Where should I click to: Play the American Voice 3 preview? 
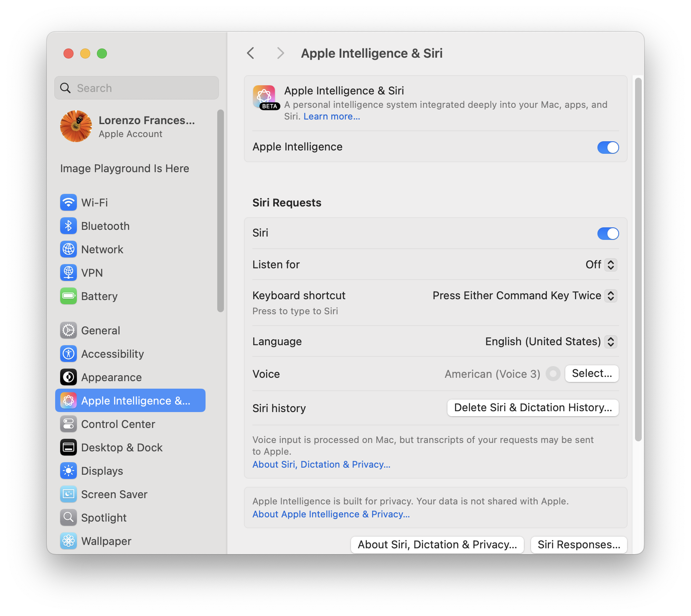point(553,374)
